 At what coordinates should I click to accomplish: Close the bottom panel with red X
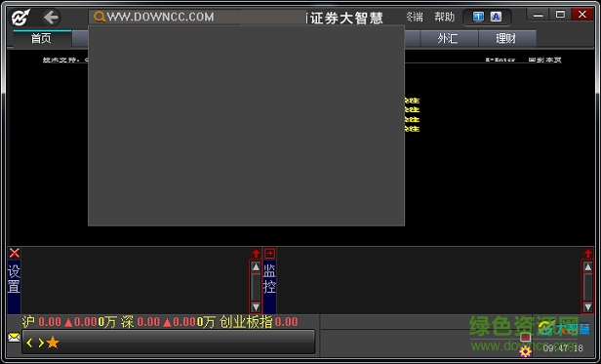coord(15,253)
